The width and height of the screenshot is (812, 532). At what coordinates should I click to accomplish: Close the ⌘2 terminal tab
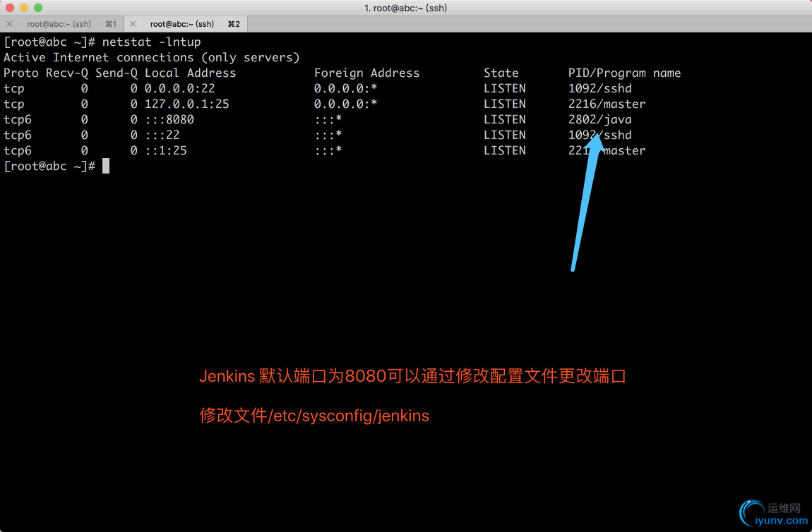point(133,24)
